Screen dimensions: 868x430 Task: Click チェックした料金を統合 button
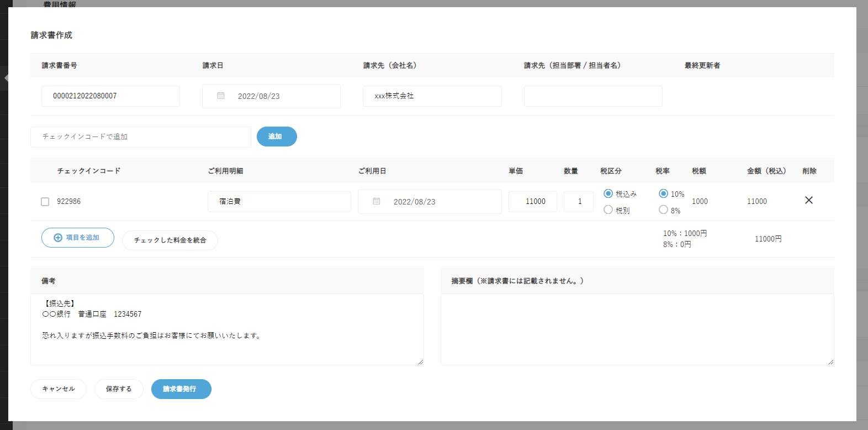tap(170, 240)
